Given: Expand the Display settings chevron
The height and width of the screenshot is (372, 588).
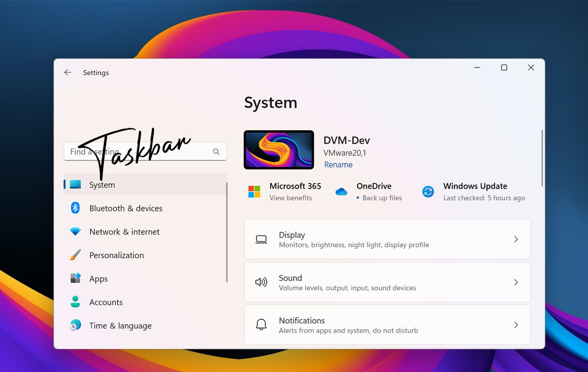Looking at the screenshot, I should point(516,239).
